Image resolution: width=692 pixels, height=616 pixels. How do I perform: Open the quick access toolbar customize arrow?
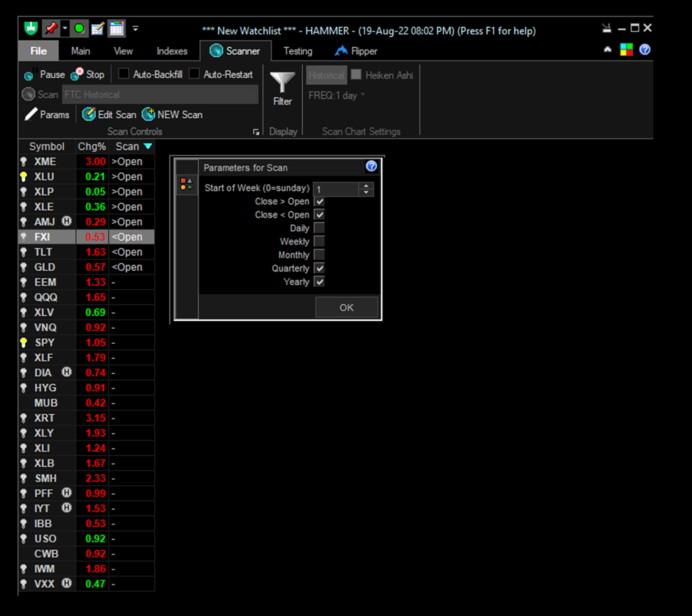tap(136, 29)
